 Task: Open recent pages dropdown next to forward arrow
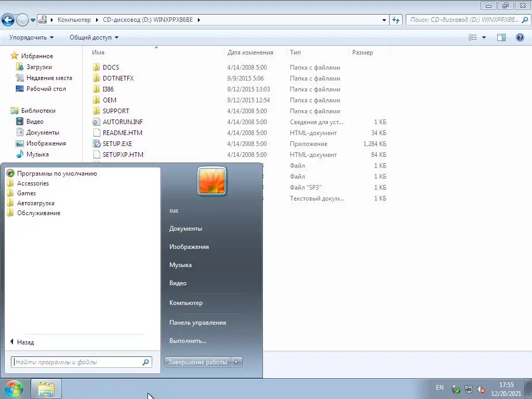[x=33, y=20]
